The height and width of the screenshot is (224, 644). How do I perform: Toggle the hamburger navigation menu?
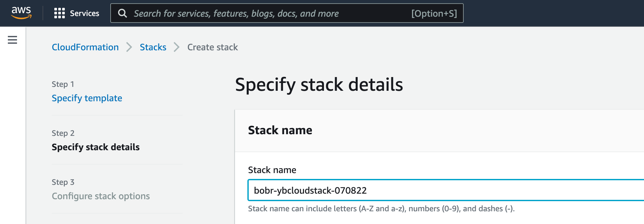click(x=12, y=40)
